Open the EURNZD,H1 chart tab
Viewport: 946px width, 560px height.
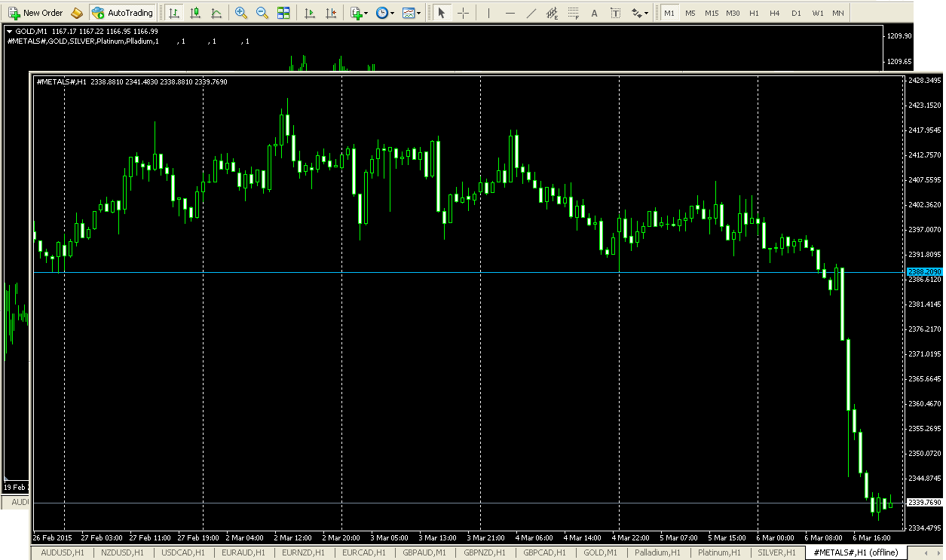[x=302, y=552]
